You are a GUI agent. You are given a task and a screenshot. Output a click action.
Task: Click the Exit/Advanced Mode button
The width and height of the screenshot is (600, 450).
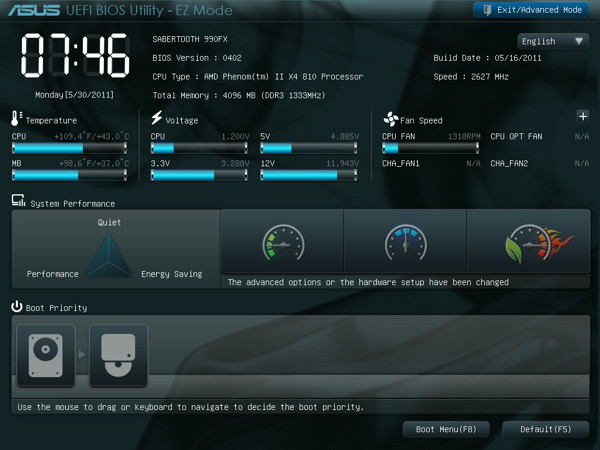pyautogui.click(x=531, y=10)
